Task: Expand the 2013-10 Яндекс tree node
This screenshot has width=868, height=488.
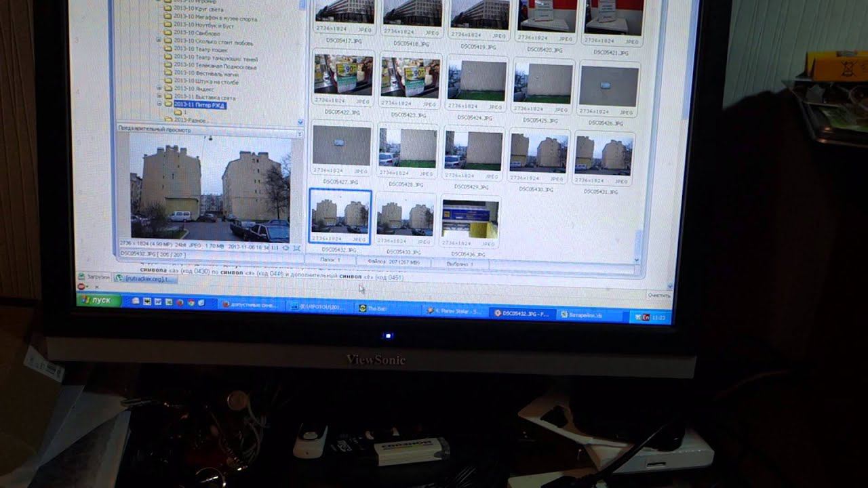Action: [159, 88]
